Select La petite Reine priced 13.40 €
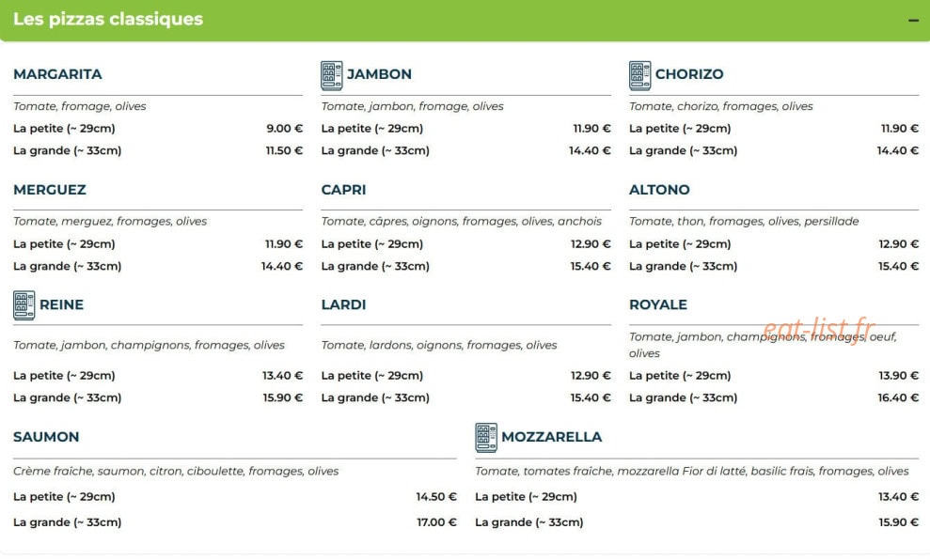The height and width of the screenshot is (560, 930). (x=158, y=375)
